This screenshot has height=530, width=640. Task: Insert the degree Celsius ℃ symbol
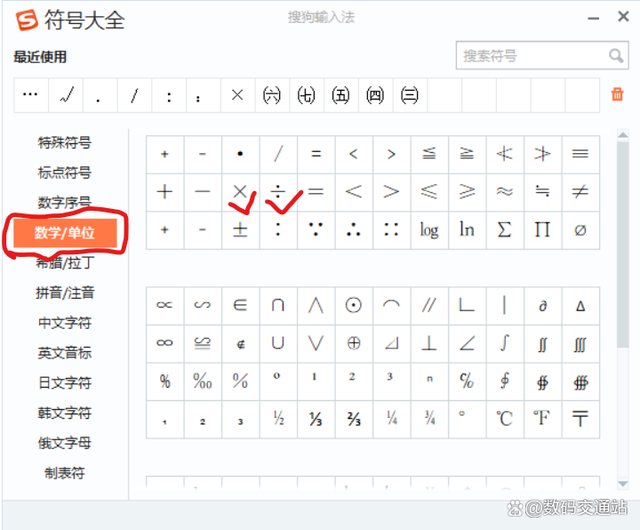(x=504, y=419)
